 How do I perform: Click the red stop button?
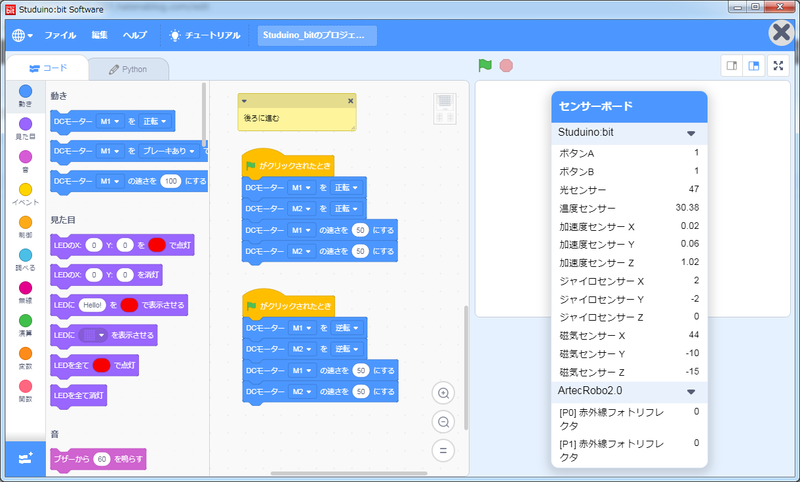[x=506, y=65]
